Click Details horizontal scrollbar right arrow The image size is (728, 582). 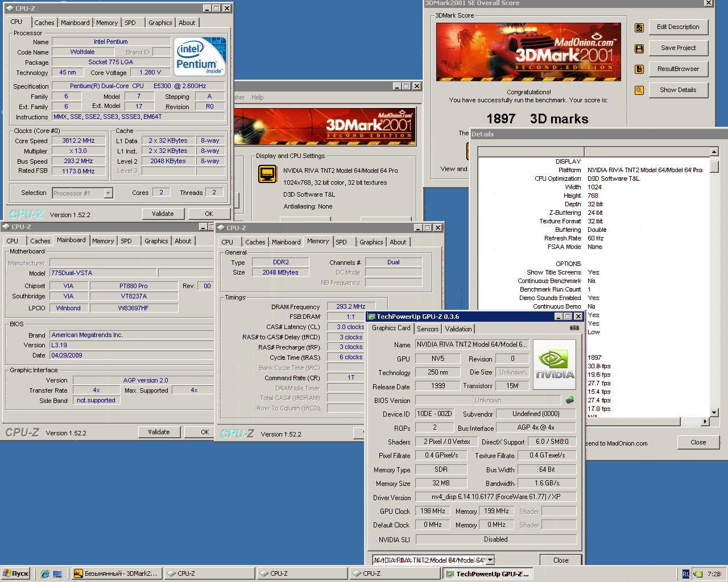[x=705, y=421]
